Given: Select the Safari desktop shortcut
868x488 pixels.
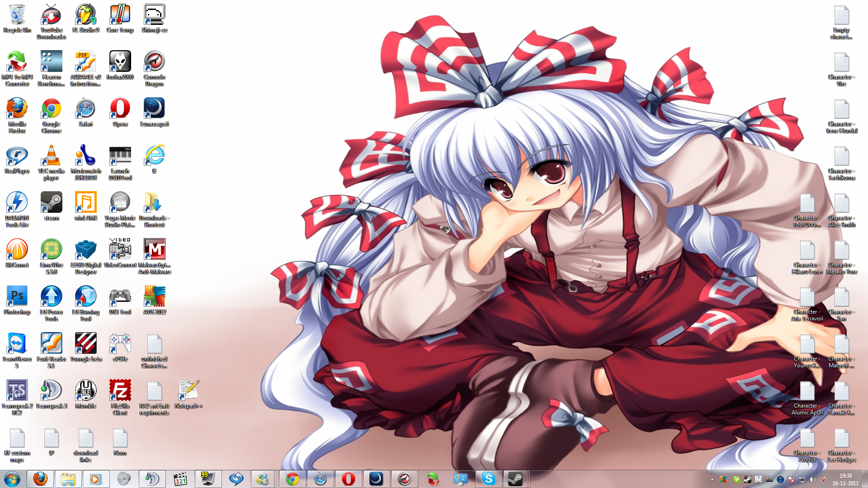Looking at the screenshot, I should pos(86,113).
